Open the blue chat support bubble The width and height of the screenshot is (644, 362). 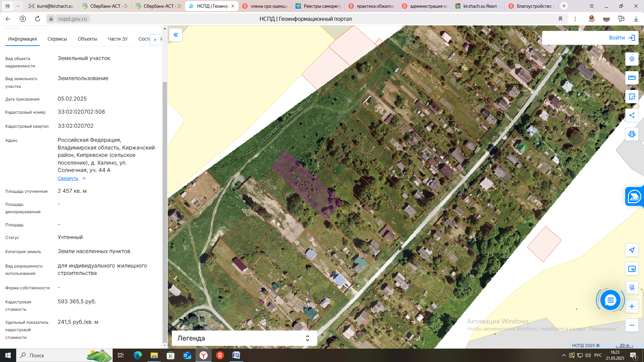coord(610,300)
